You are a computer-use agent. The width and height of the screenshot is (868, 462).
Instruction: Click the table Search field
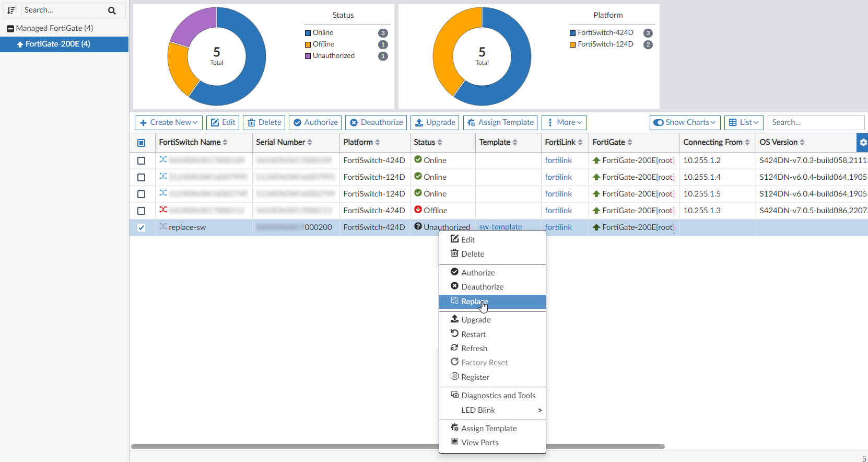tap(816, 122)
